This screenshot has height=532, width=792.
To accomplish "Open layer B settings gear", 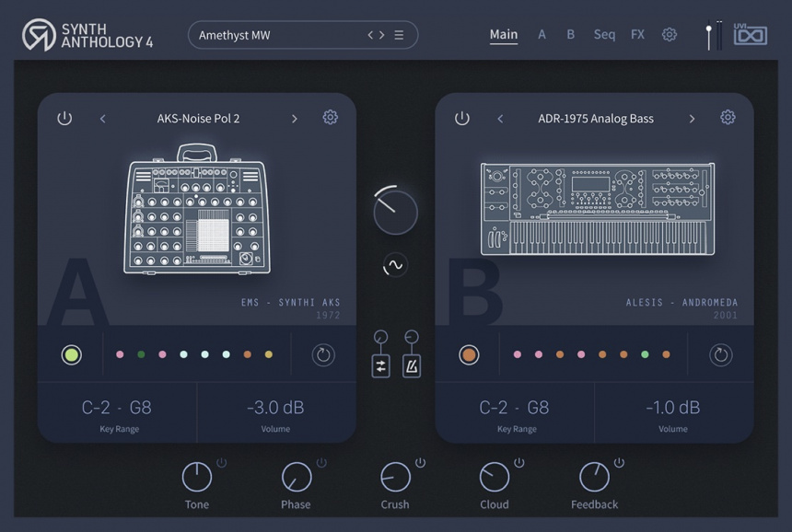I will pos(728,117).
